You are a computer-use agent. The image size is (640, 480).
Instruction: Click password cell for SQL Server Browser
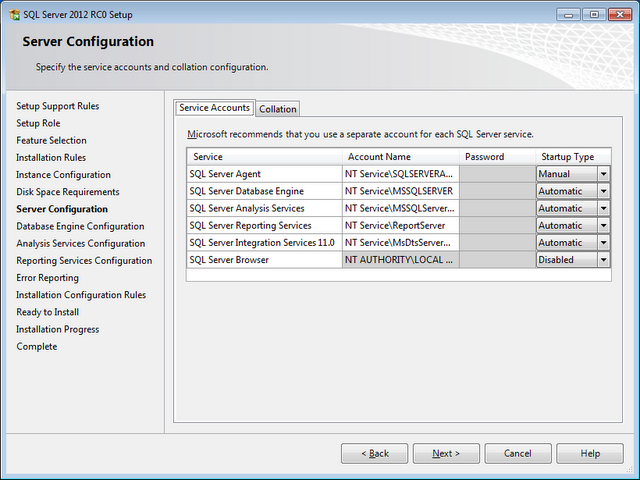coord(498,260)
